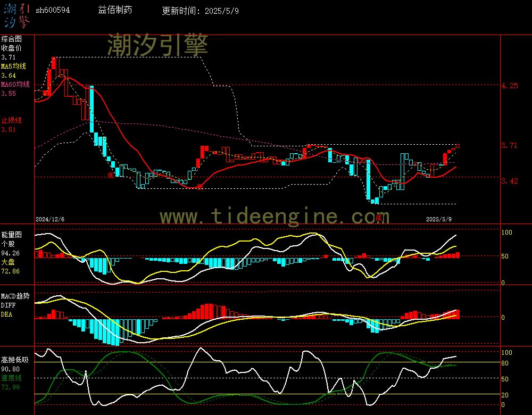Click the 80 axis label in 高抛低吸 panel

pos(505,363)
